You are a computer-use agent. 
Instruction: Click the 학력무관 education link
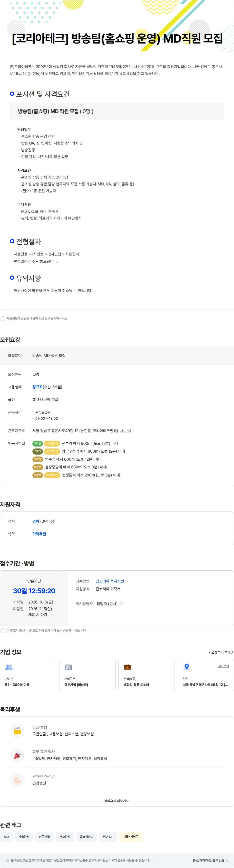[39, 534]
